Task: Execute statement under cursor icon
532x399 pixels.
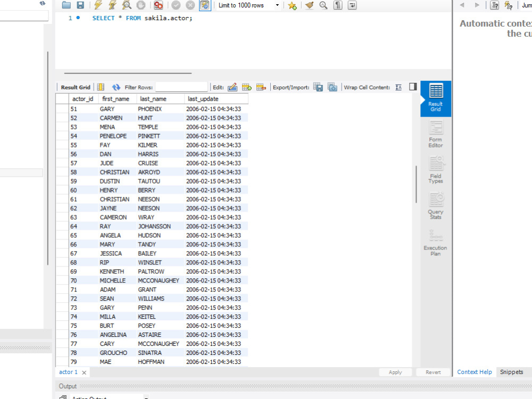Action: point(112,5)
